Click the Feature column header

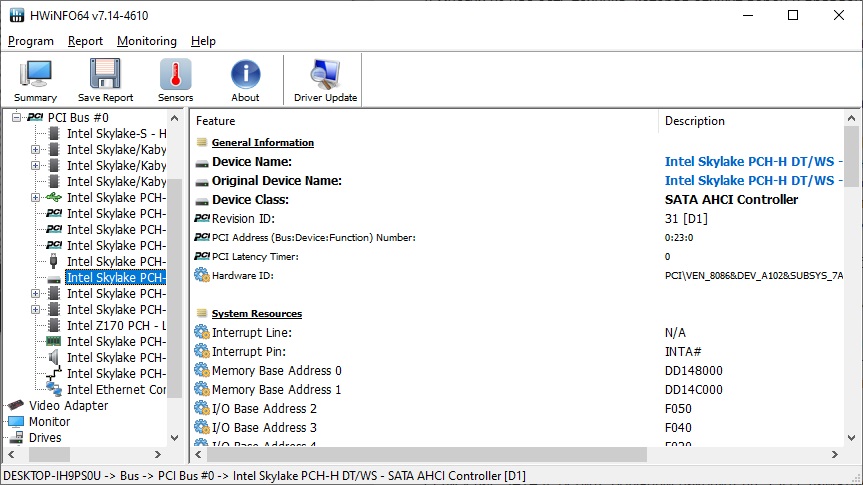tap(216, 121)
